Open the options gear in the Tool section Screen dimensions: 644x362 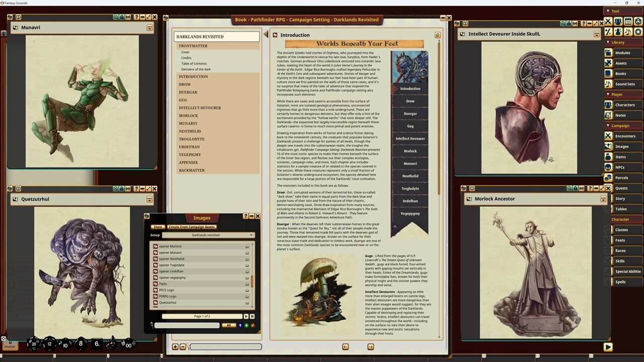click(x=637, y=32)
